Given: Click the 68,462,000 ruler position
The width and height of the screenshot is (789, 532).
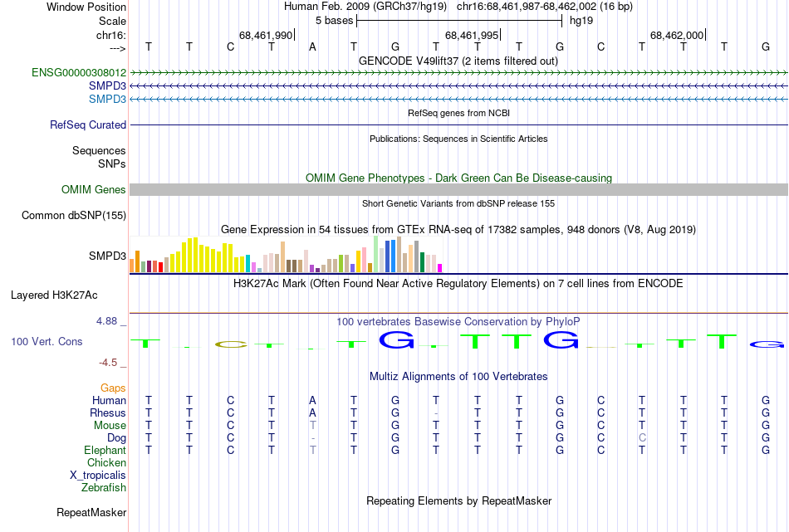Looking at the screenshot, I should [677, 35].
